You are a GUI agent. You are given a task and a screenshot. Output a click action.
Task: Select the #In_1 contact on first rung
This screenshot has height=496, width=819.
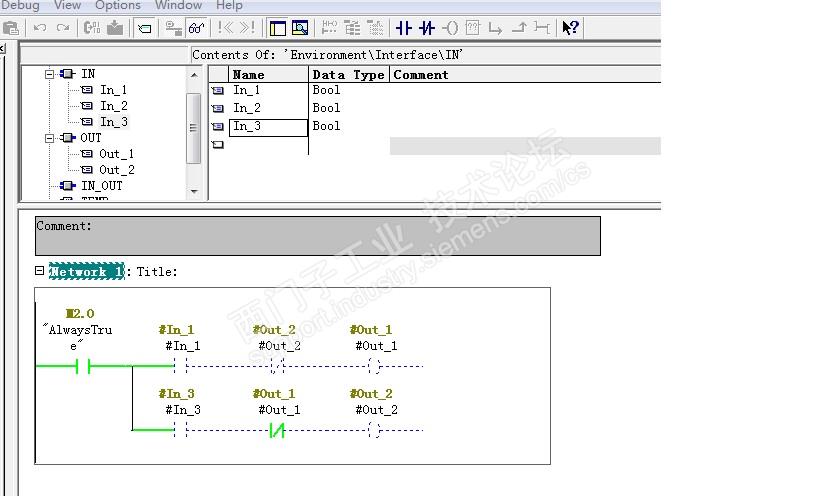point(180,365)
